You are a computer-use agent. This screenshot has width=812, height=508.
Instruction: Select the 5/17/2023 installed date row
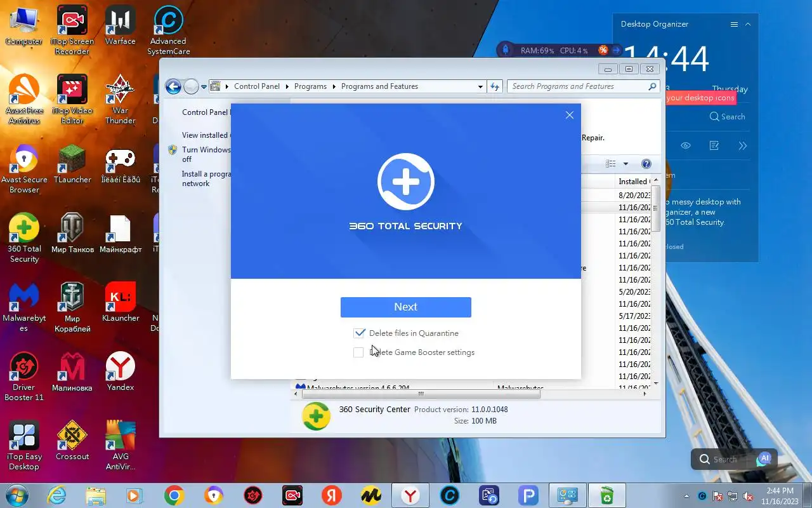[x=634, y=316]
